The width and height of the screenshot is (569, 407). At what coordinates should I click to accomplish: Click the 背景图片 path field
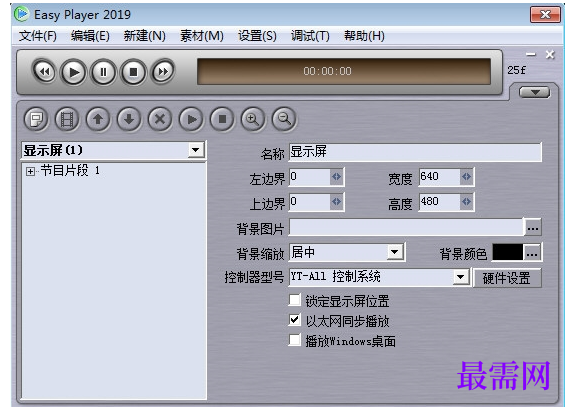coord(406,227)
